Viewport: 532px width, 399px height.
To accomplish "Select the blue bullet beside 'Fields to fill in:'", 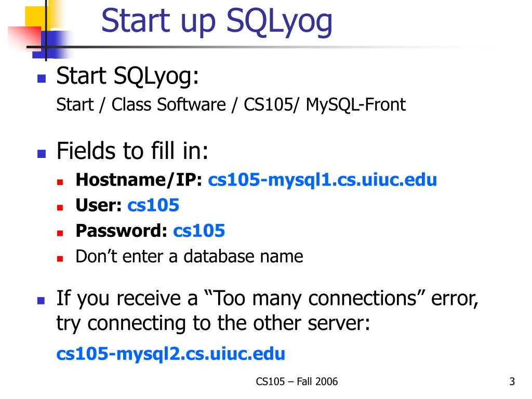I will coord(42,154).
